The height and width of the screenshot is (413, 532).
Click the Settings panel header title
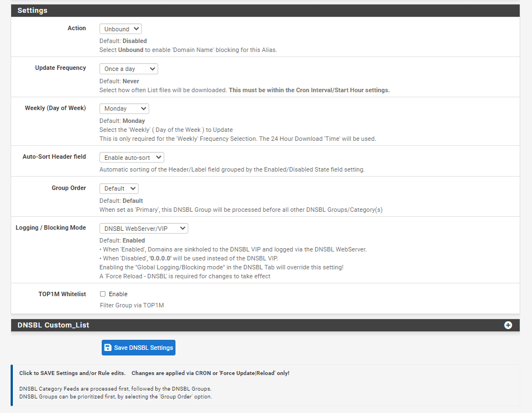(32, 11)
